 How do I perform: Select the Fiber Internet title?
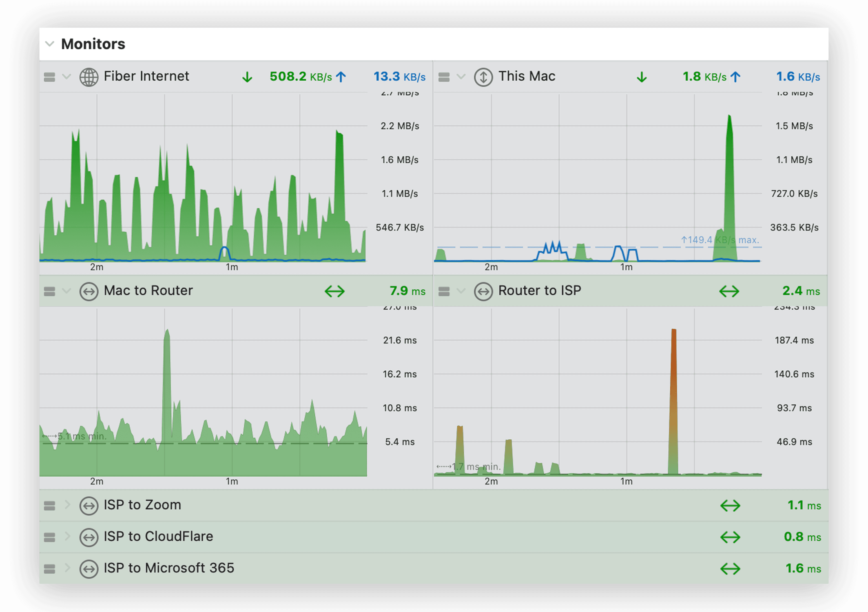coord(146,76)
